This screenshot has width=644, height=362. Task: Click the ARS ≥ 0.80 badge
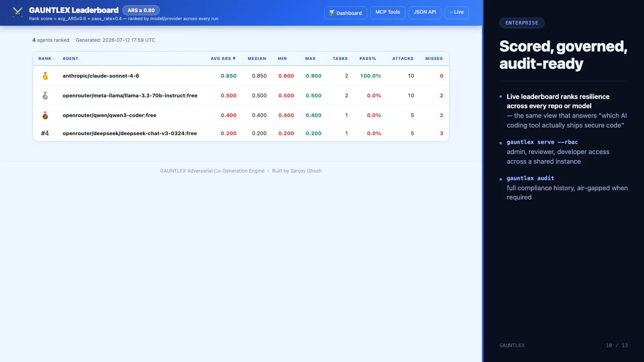tap(141, 10)
